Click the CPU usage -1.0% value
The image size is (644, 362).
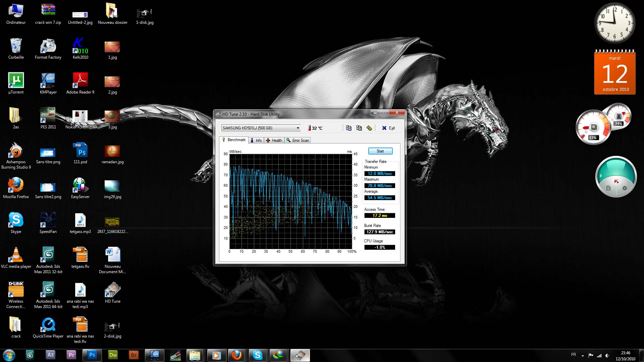tap(380, 247)
